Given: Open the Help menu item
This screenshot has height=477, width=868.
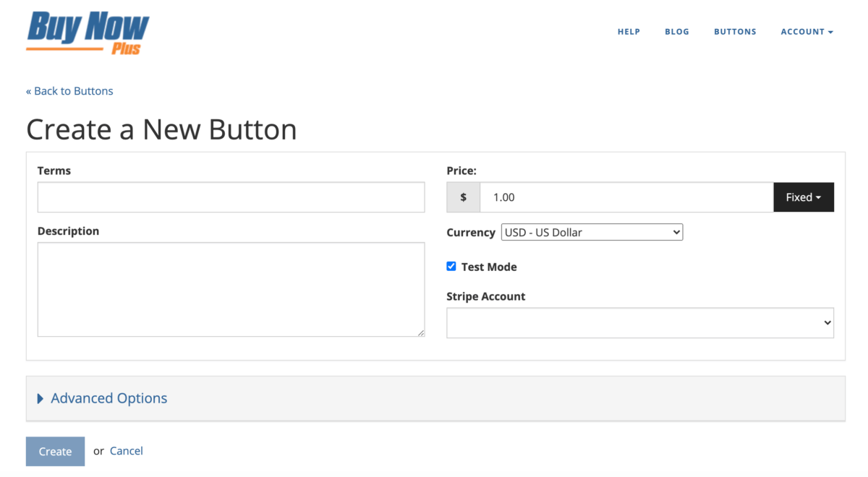Looking at the screenshot, I should [x=629, y=31].
